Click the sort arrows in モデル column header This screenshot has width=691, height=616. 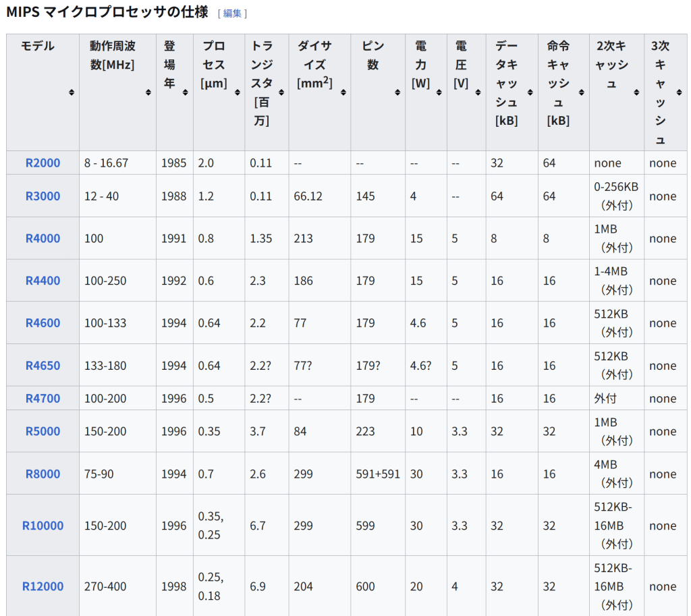click(x=71, y=92)
